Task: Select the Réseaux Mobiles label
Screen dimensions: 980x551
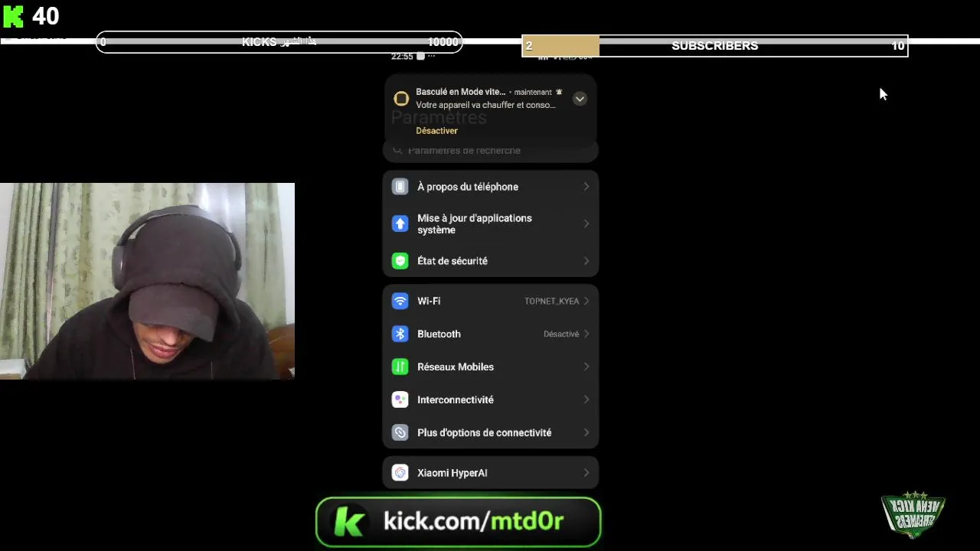Action: [x=456, y=367]
